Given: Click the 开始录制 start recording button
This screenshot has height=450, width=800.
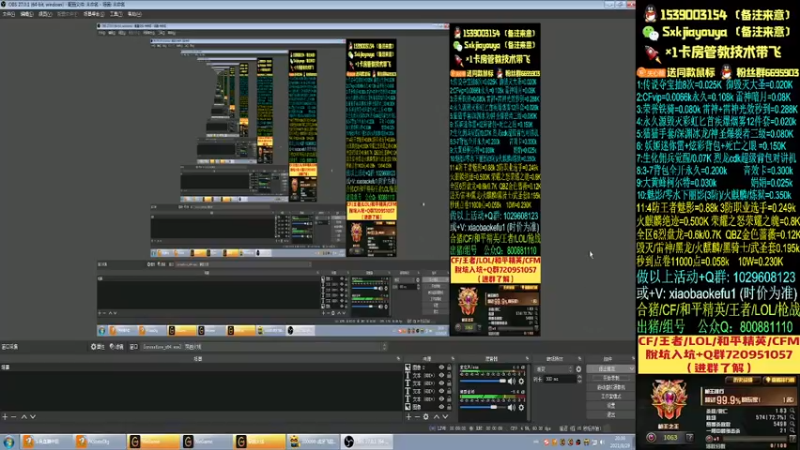Looking at the screenshot, I should tap(611, 378).
